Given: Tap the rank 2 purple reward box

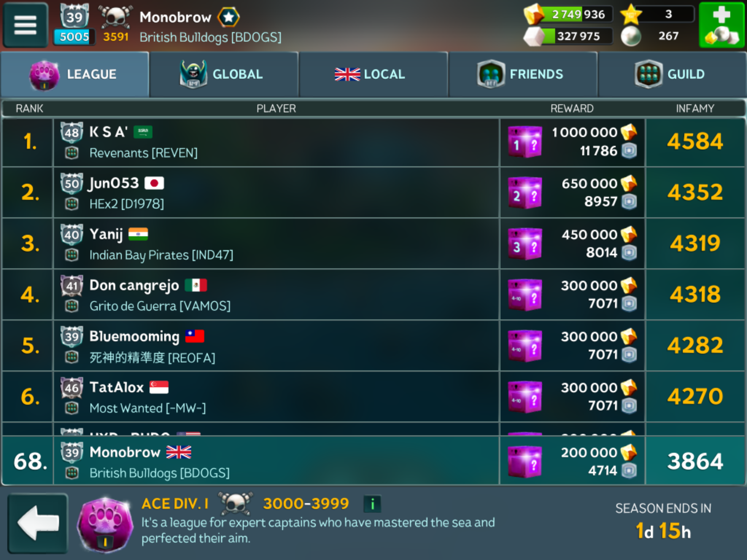Looking at the screenshot, I should coord(525,193).
